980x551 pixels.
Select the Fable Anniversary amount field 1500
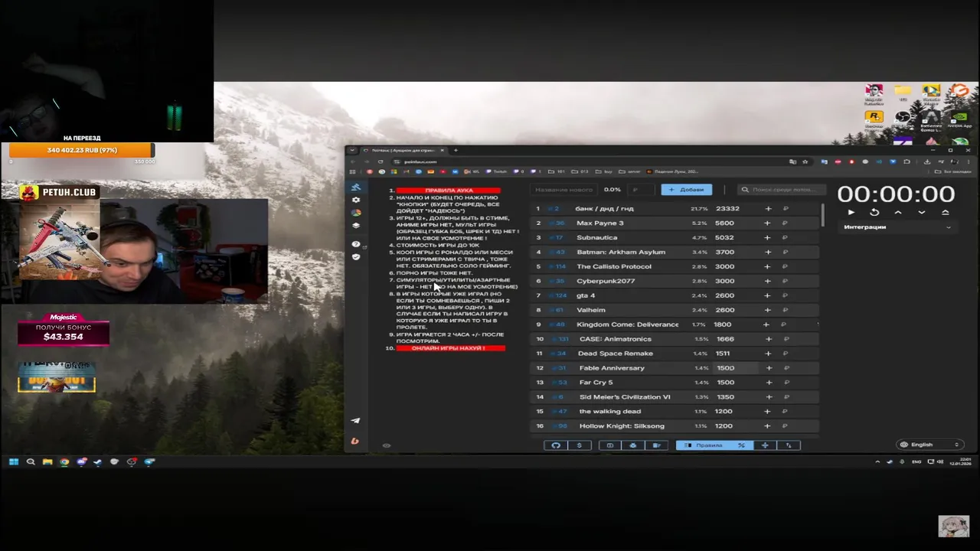737,368
